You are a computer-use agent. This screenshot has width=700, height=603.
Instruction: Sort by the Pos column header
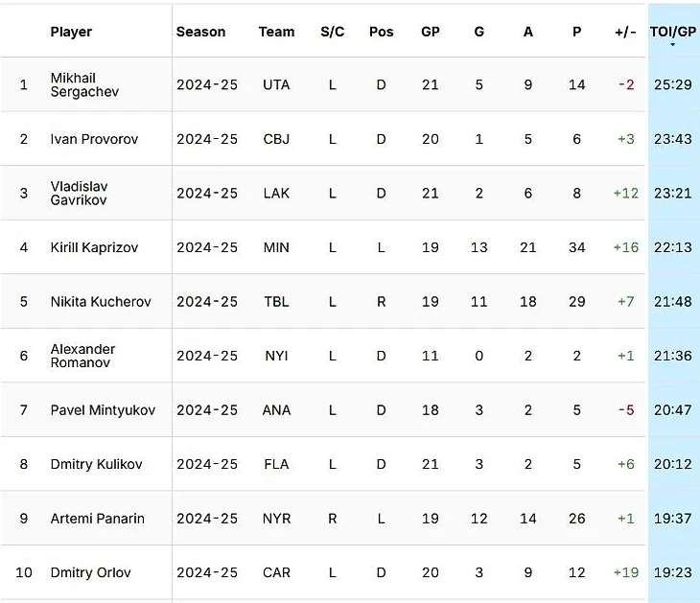coord(381,32)
